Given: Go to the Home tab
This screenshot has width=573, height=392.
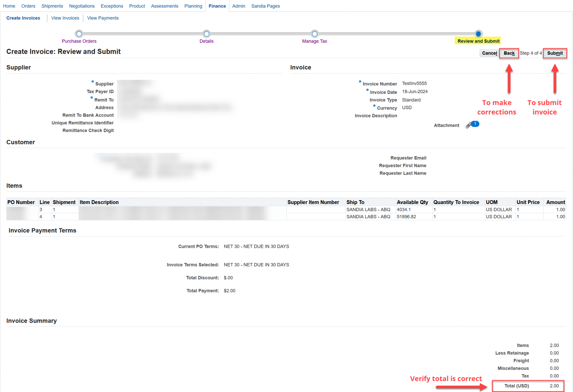Looking at the screenshot, I should tap(9, 6).
